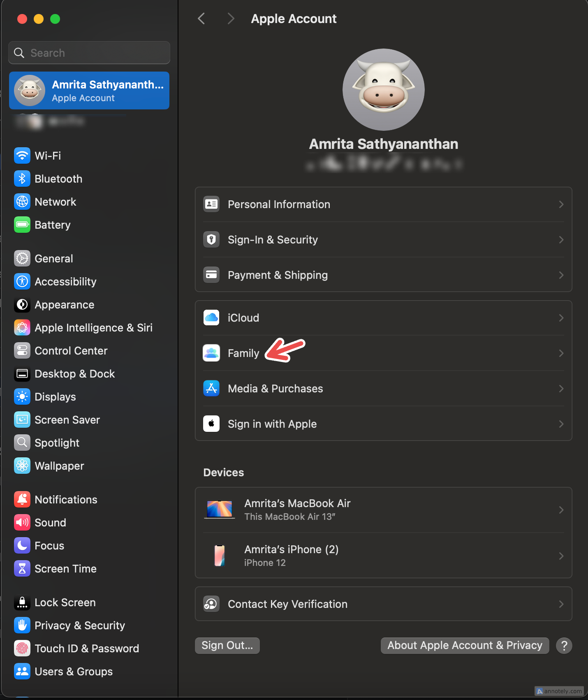
Task: Expand Sign-In & Security row chevron
Action: point(561,240)
